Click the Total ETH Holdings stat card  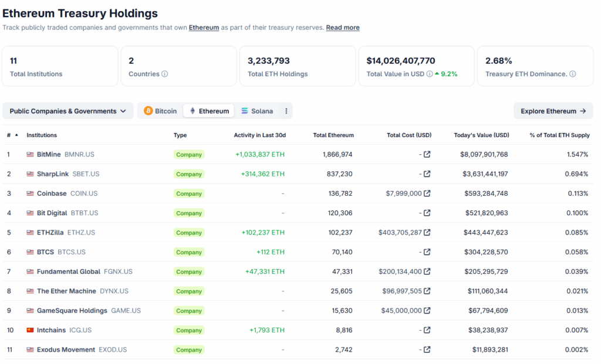click(x=298, y=66)
